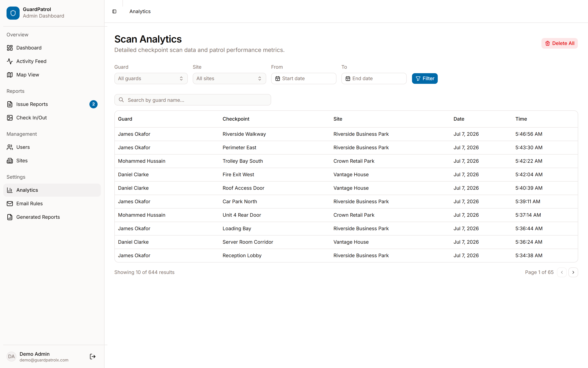Click the Analytics bar chart icon
The width and height of the screenshot is (588, 368).
[10, 190]
